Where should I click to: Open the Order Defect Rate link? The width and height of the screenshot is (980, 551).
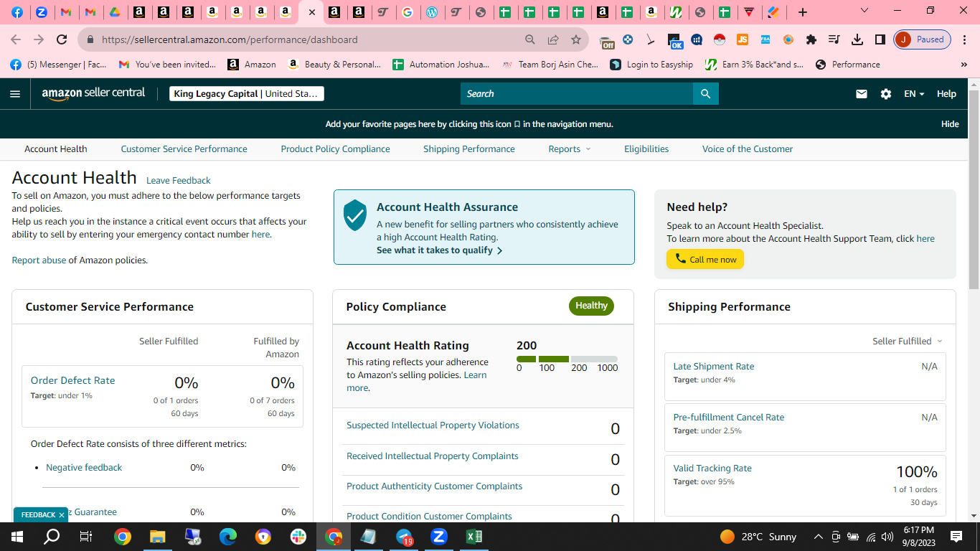pyautogui.click(x=72, y=380)
